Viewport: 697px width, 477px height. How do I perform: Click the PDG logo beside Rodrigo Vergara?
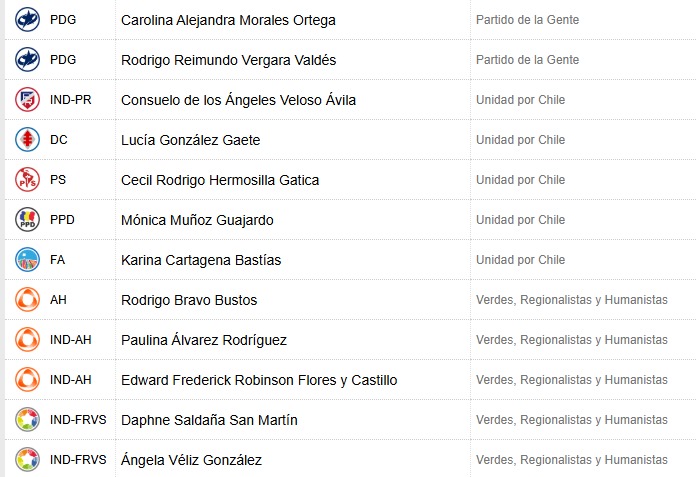pos(27,60)
